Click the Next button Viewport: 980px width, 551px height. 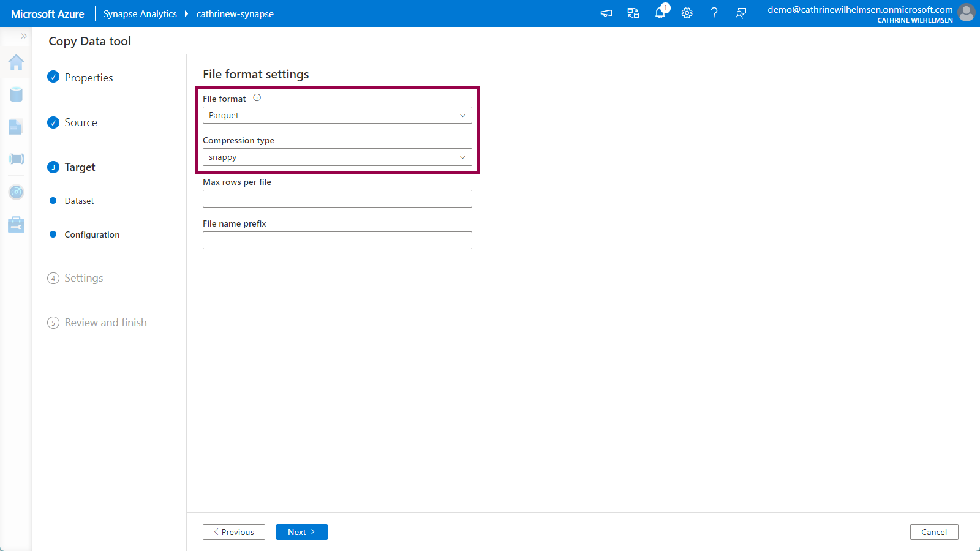(x=301, y=532)
